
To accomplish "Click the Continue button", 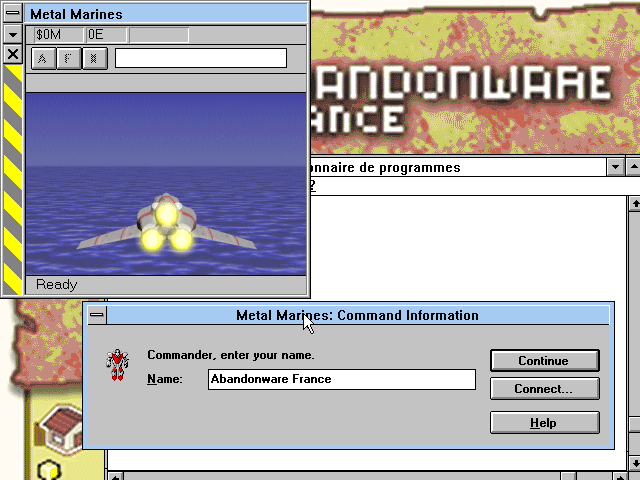I will click(544, 360).
